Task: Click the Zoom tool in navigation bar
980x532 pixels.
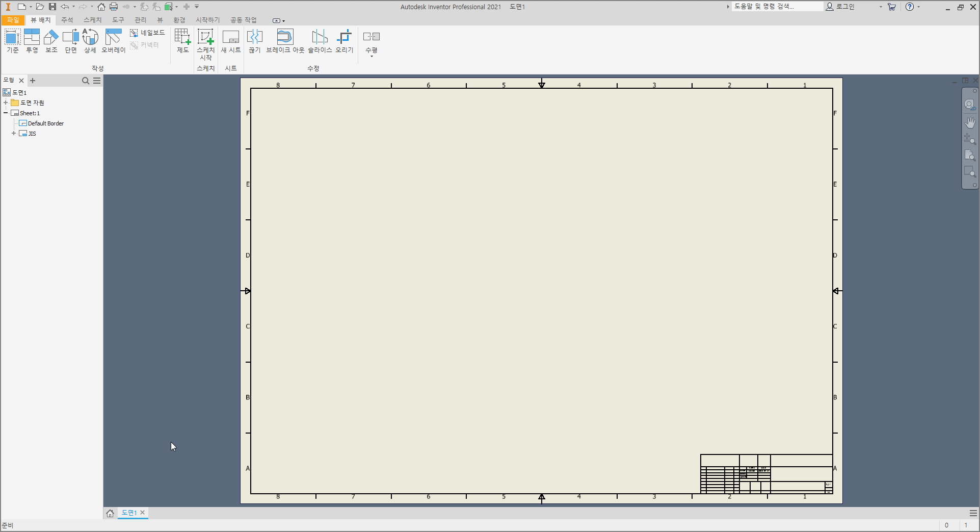Action: tap(970, 139)
